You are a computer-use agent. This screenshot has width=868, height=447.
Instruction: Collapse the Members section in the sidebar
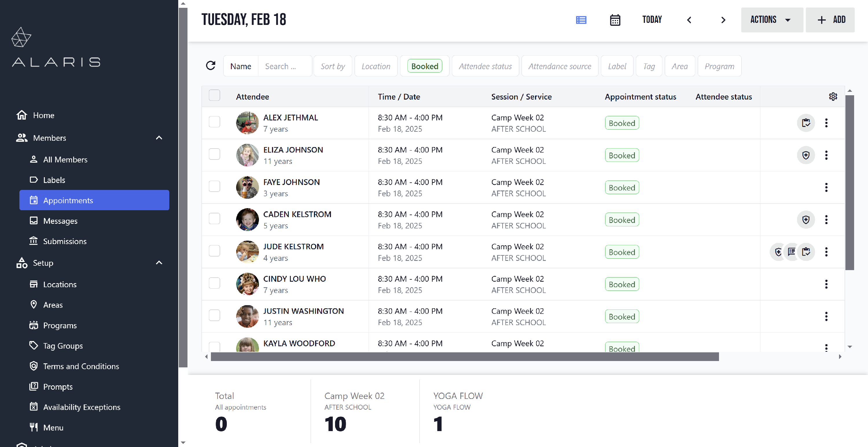point(159,138)
